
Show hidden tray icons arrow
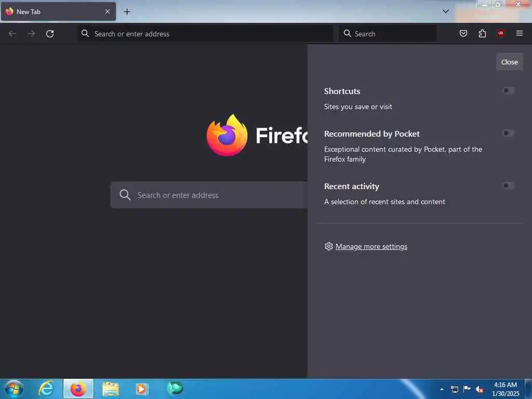tap(442, 389)
